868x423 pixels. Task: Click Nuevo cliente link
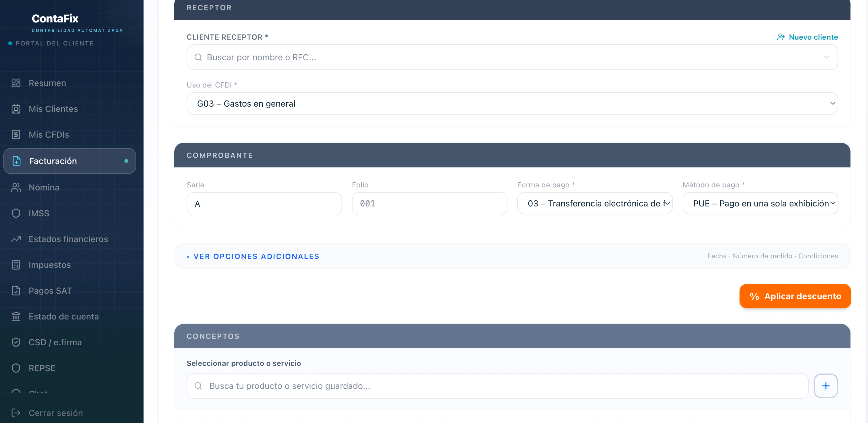807,37
